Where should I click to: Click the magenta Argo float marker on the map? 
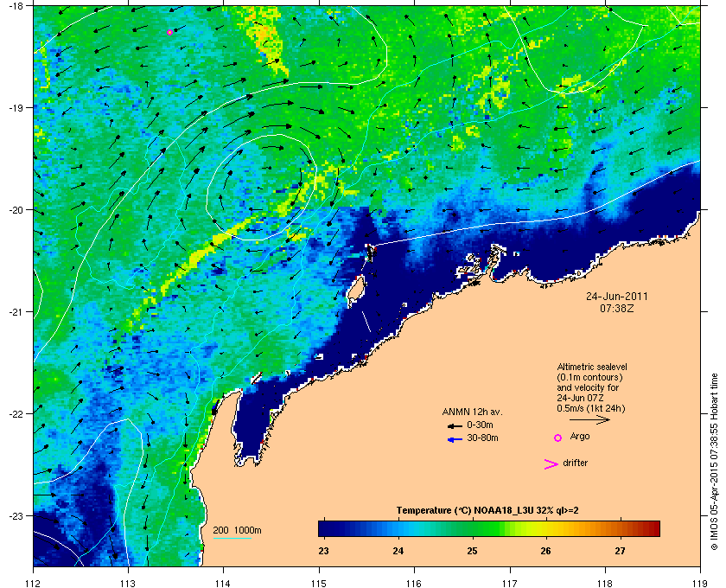[170, 32]
